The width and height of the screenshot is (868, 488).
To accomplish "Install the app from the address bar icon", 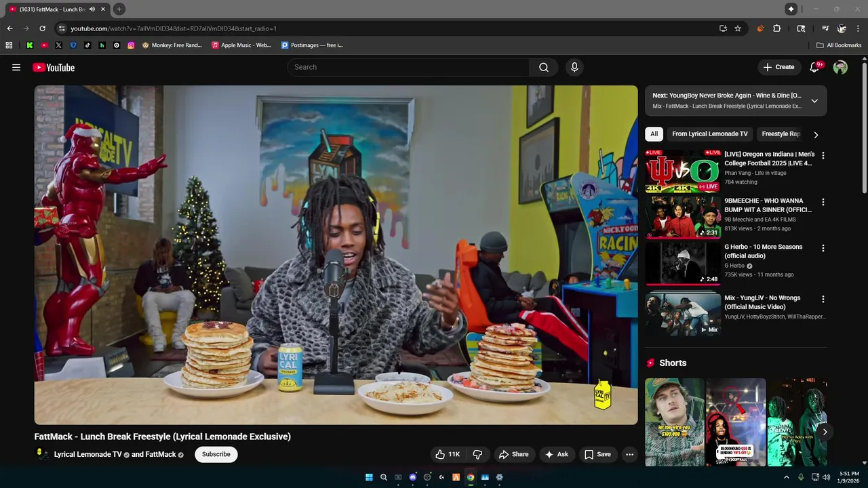I will [x=723, y=28].
